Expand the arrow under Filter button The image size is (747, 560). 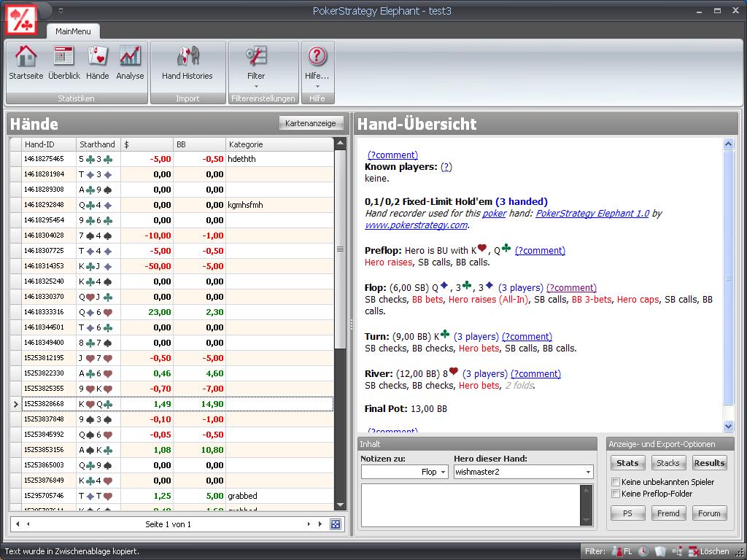pyautogui.click(x=256, y=87)
